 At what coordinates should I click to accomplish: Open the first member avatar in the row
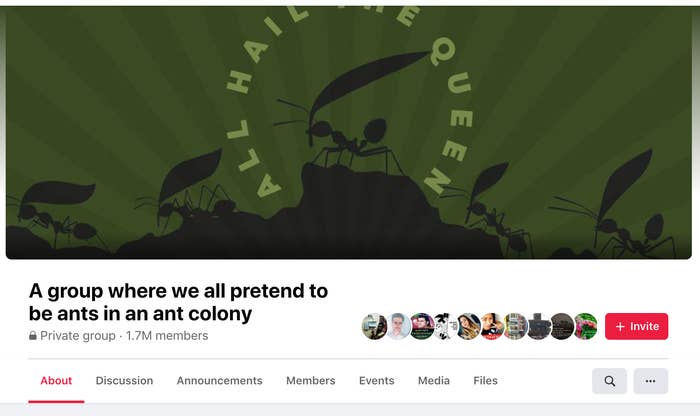(x=375, y=326)
